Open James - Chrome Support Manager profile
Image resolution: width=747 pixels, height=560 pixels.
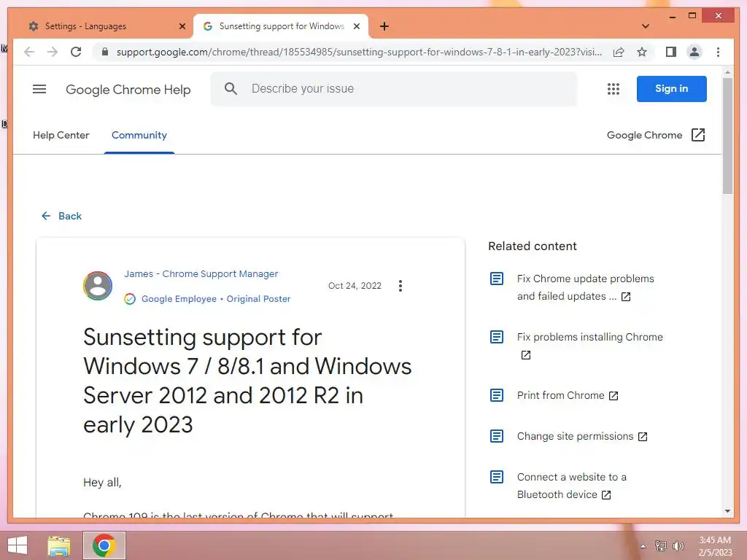201,274
